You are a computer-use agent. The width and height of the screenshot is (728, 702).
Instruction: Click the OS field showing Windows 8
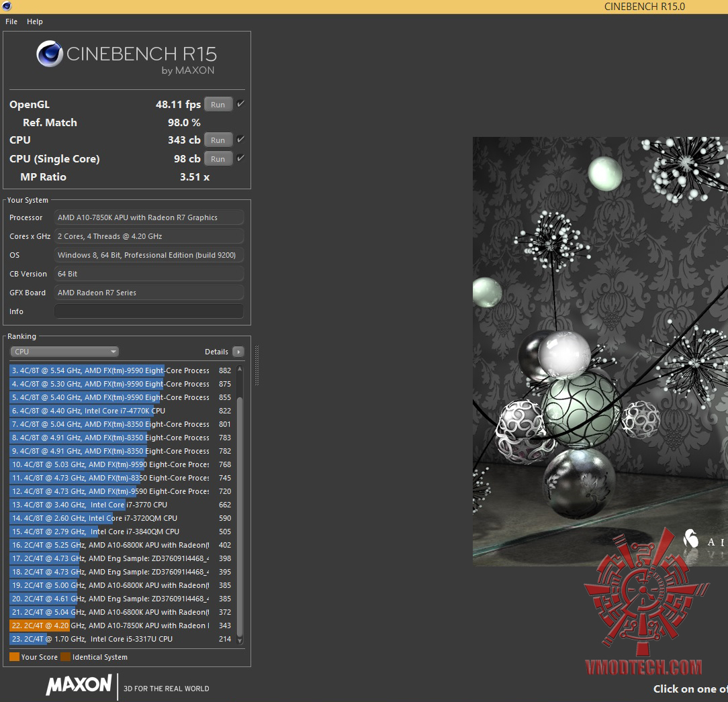(x=149, y=255)
